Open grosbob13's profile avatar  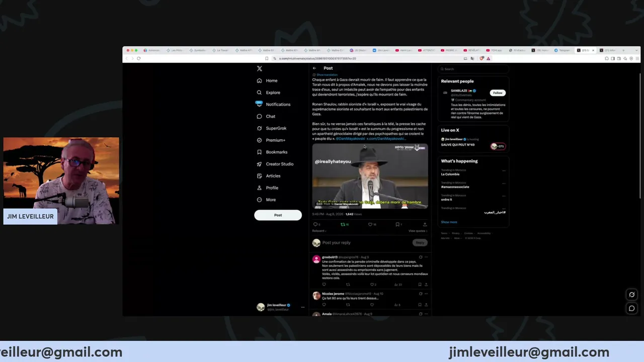316,259
